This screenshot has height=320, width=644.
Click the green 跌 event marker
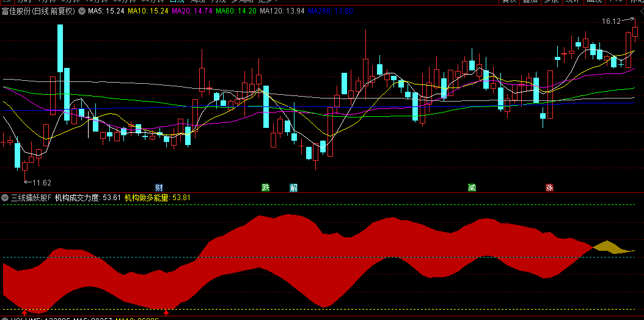coord(266,188)
